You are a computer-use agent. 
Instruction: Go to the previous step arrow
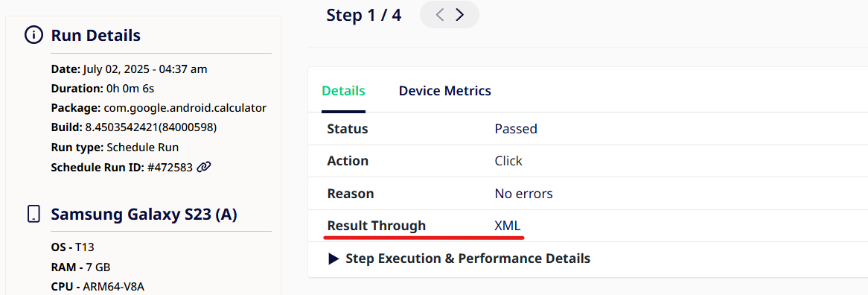439,15
